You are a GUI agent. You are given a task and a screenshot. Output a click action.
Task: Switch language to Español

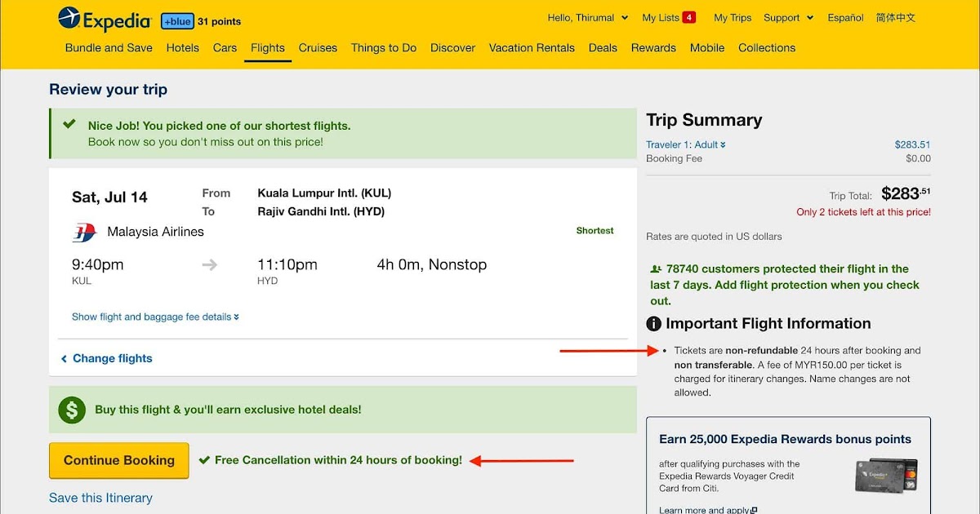tap(845, 17)
